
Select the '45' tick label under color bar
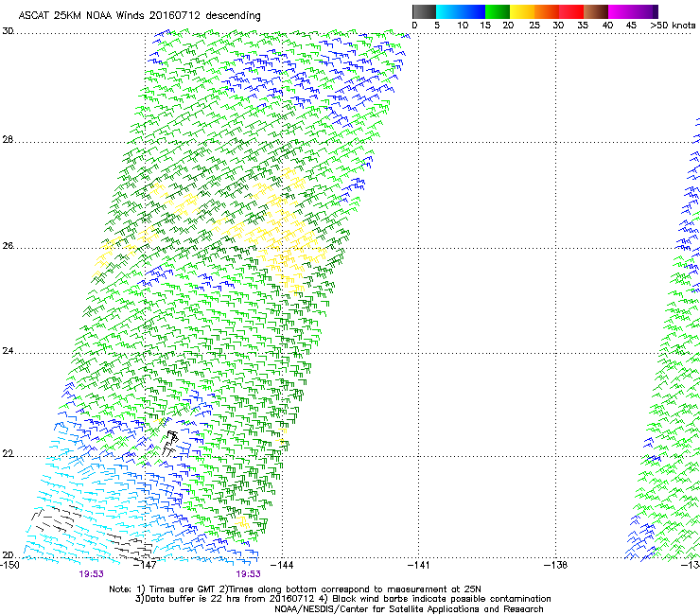click(x=631, y=26)
